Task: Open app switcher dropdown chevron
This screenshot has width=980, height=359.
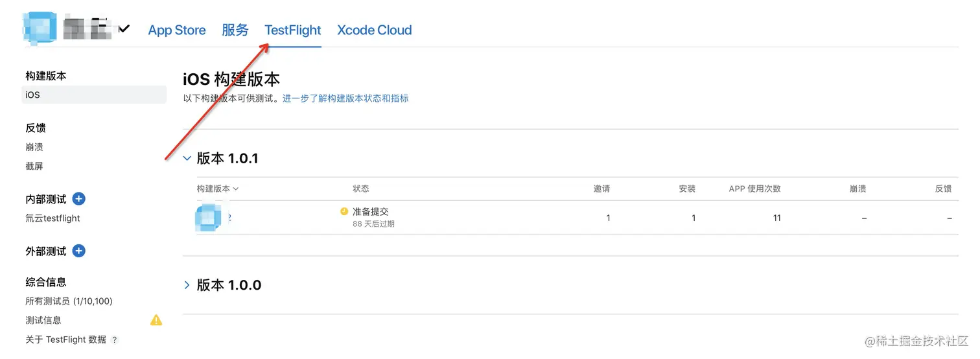Action: pyautogui.click(x=124, y=29)
